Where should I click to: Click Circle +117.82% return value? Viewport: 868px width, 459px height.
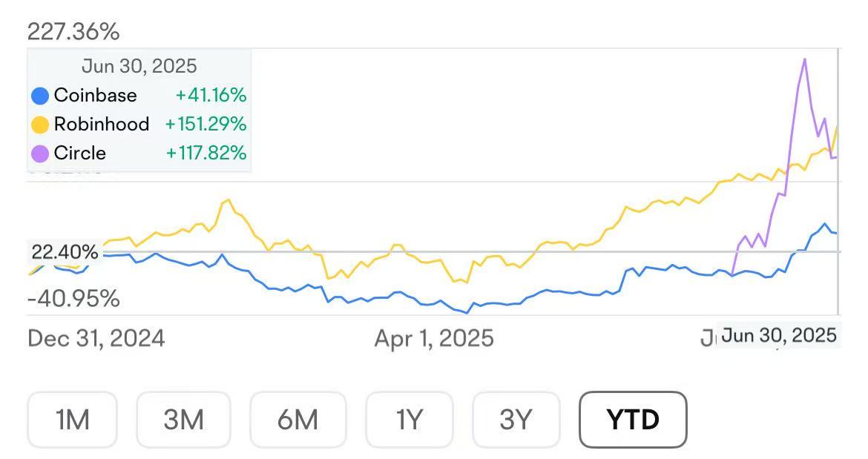206,153
